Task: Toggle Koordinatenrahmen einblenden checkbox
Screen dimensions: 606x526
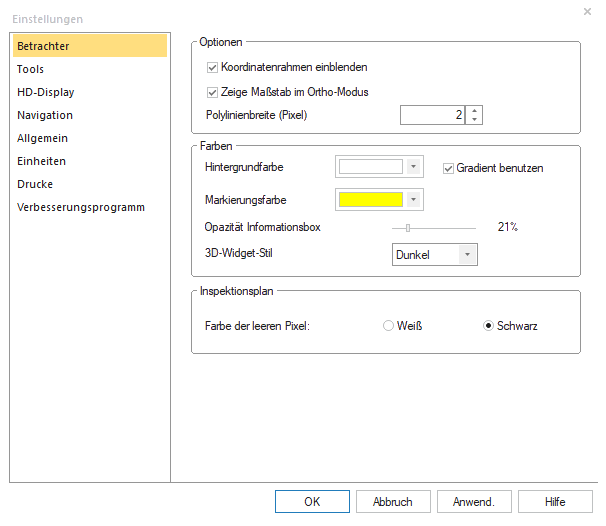Action: click(212, 67)
